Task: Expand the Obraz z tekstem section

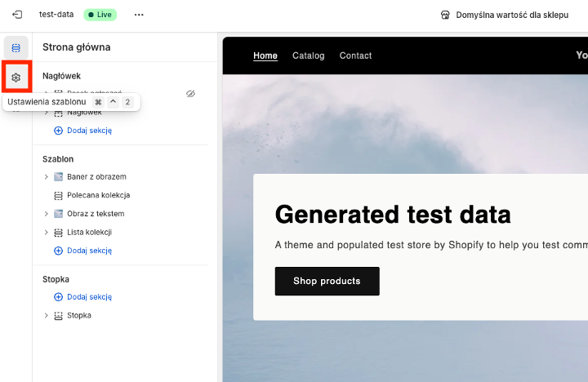Action: [x=47, y=214]
